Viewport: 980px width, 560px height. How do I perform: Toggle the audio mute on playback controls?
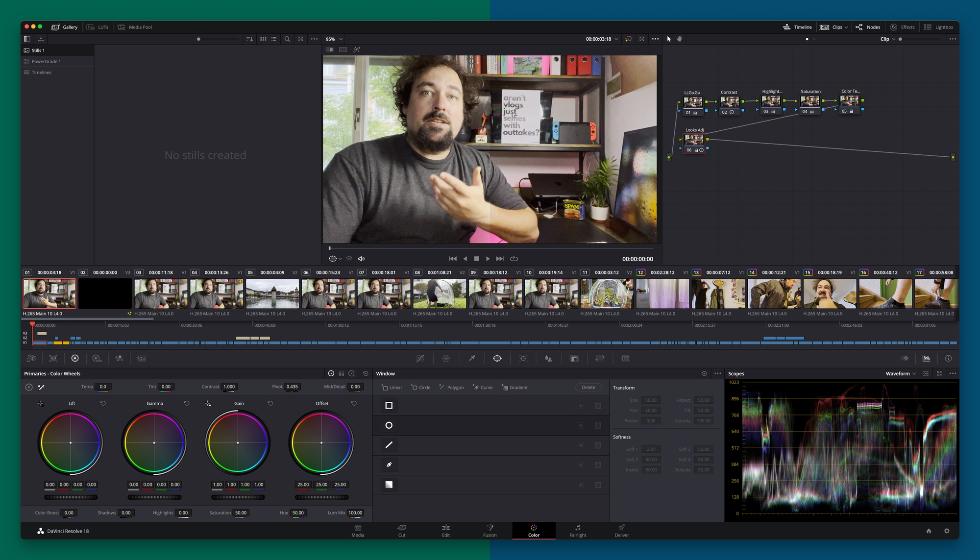(x=363, y=259)
